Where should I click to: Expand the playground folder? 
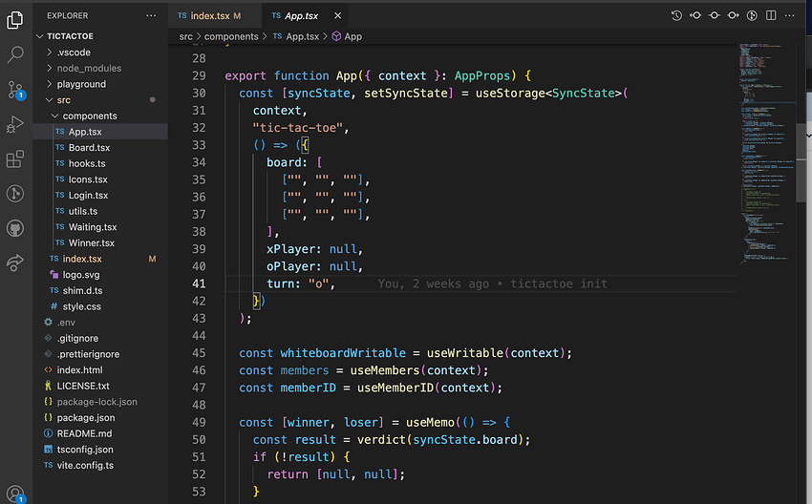click(100, 84)
